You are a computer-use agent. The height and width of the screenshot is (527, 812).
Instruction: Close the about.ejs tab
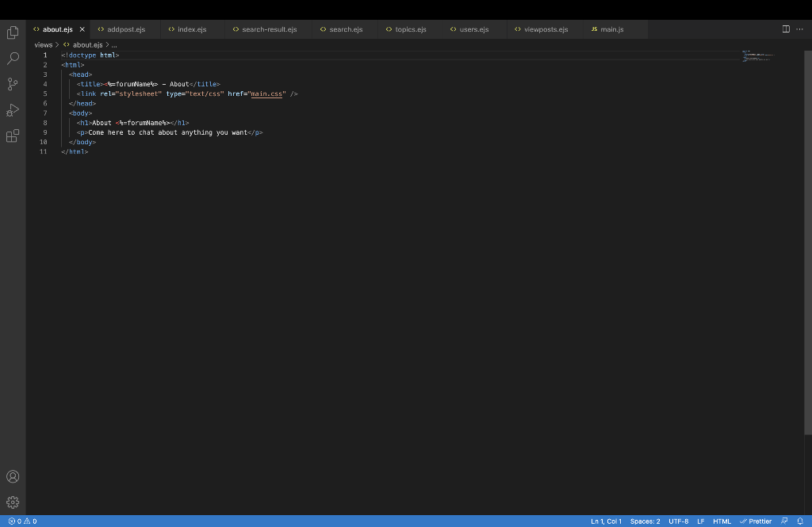coord(82,29)
